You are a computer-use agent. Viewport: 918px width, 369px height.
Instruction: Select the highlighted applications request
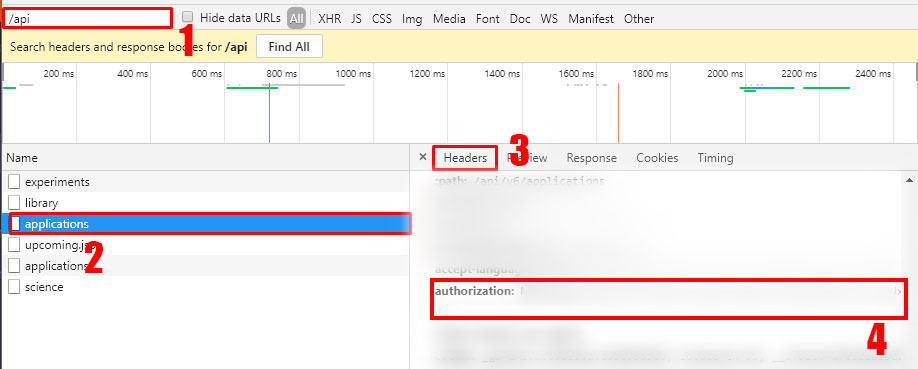(205, 224)
